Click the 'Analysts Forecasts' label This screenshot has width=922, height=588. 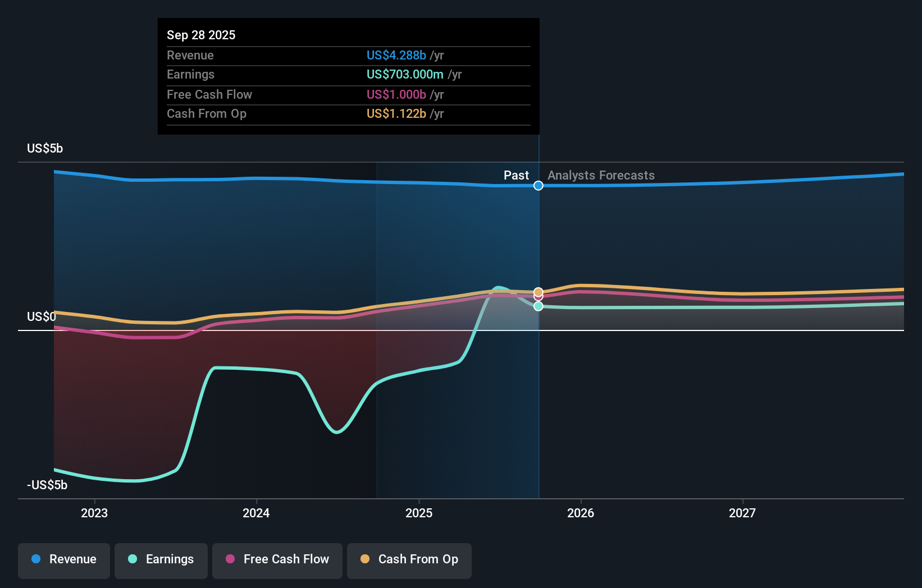pyautogui.click(x=601, y=175)
